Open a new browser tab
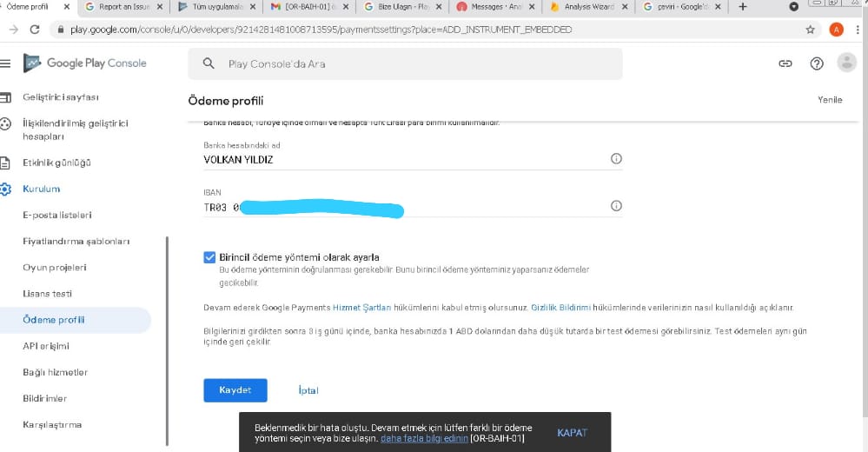The image size is (868, 452). point(743,7)
